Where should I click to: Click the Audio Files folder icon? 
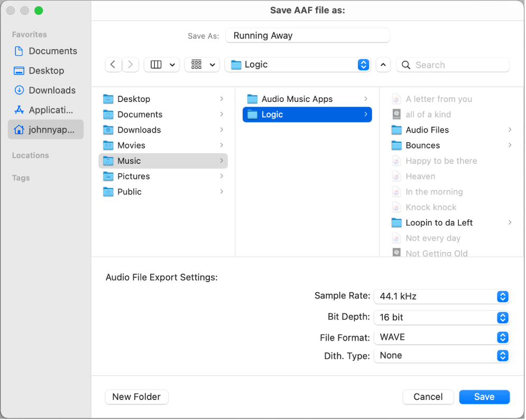click(396, 130)
